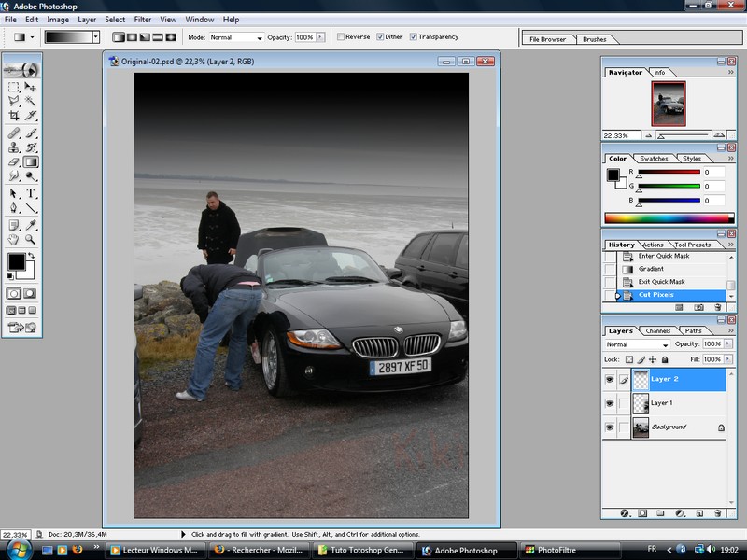Switch to Quick Mask mode
This screenshot has height=560, width=747.
pos(30,293)
